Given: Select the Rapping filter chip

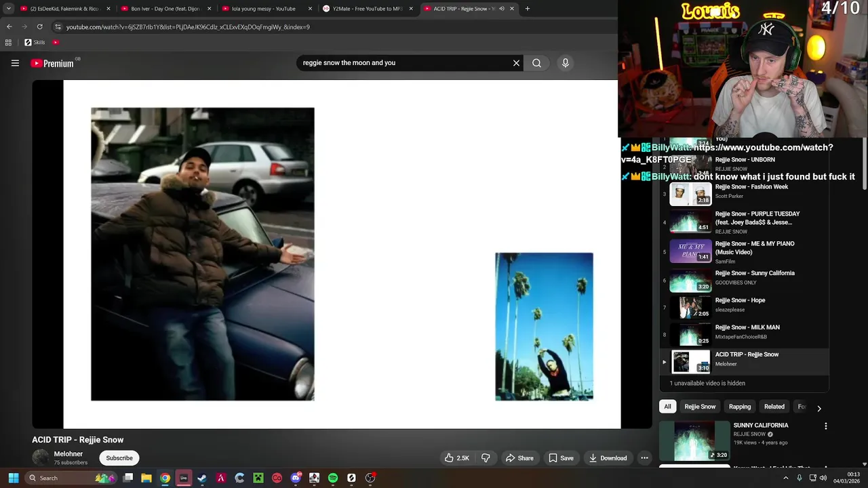Looking at the screenshot, I should point(740,407).
